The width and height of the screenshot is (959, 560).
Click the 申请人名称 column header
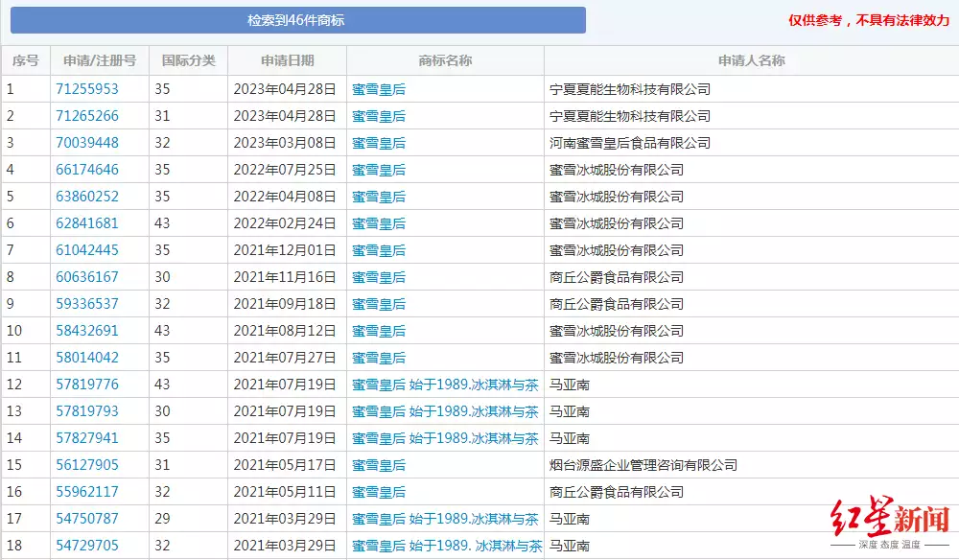(751, 60)
